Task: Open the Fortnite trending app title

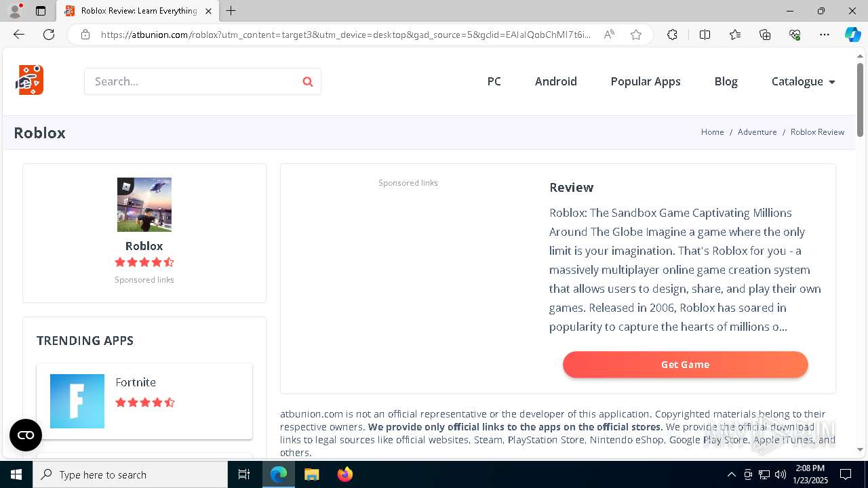Action: coord(136,382)
